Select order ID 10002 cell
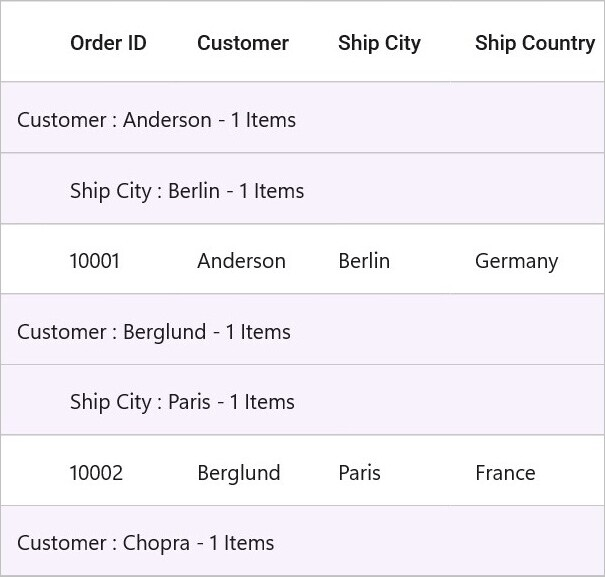The image size is (605, 577). pos(117,470)
